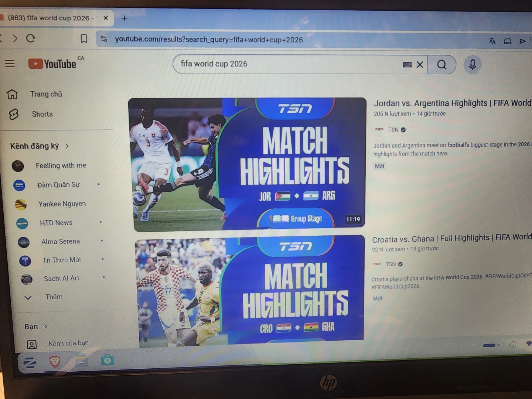The width and height of the screenshot is (532, 399).
Task: Start voice search with microphone icon
Action: coord(472,65)
